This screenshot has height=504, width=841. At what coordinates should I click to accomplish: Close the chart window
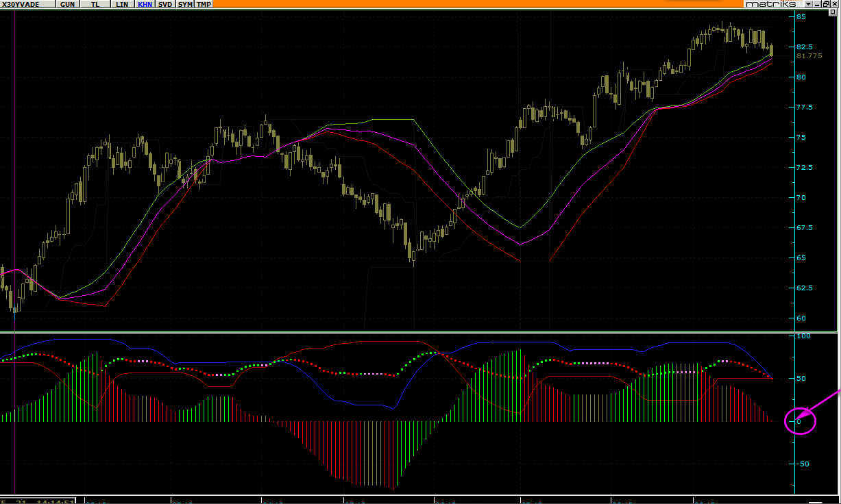click(x=836, y=4)
